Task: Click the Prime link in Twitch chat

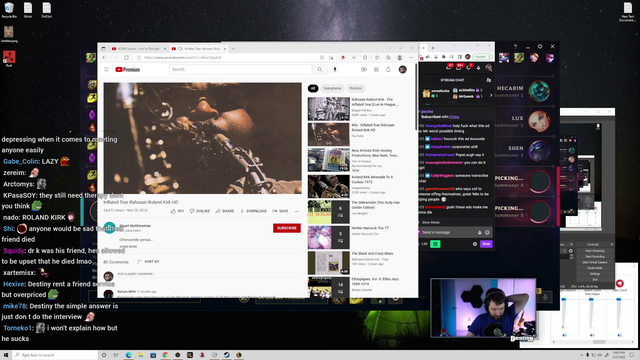Action: point(454,117)
